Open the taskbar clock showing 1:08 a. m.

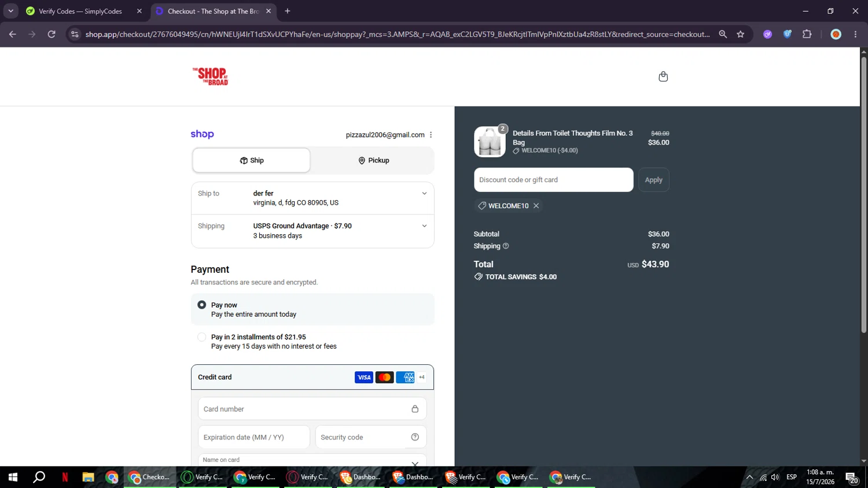821,477
